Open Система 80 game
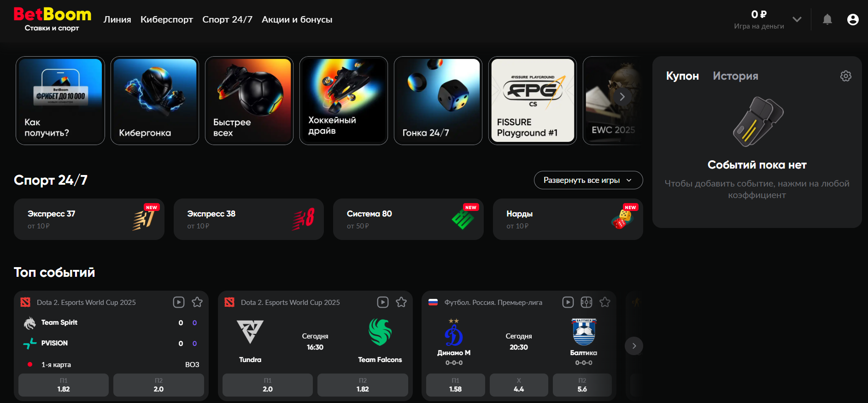This screenshot has height=403, width=868. tap(408, 219)
